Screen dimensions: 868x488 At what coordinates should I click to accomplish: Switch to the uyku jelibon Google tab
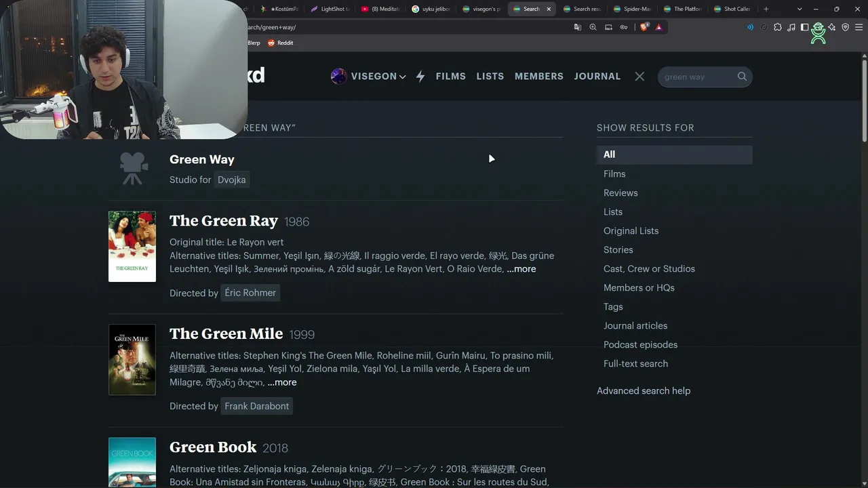click(x=430, y=9)
